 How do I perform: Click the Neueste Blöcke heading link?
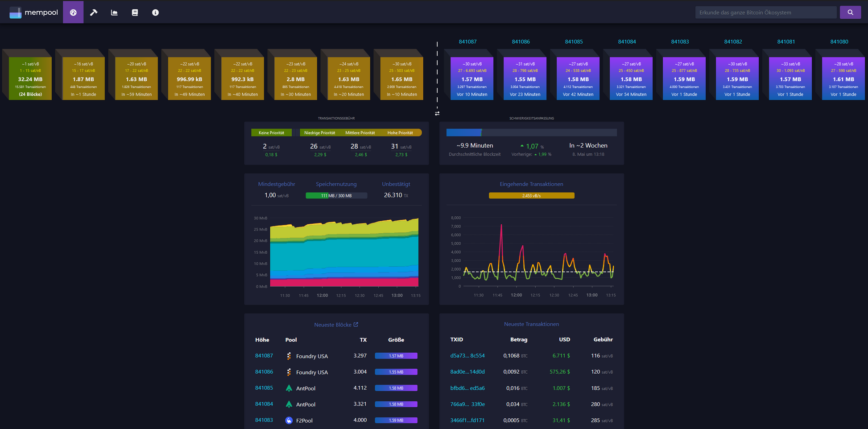click(332, 325)
